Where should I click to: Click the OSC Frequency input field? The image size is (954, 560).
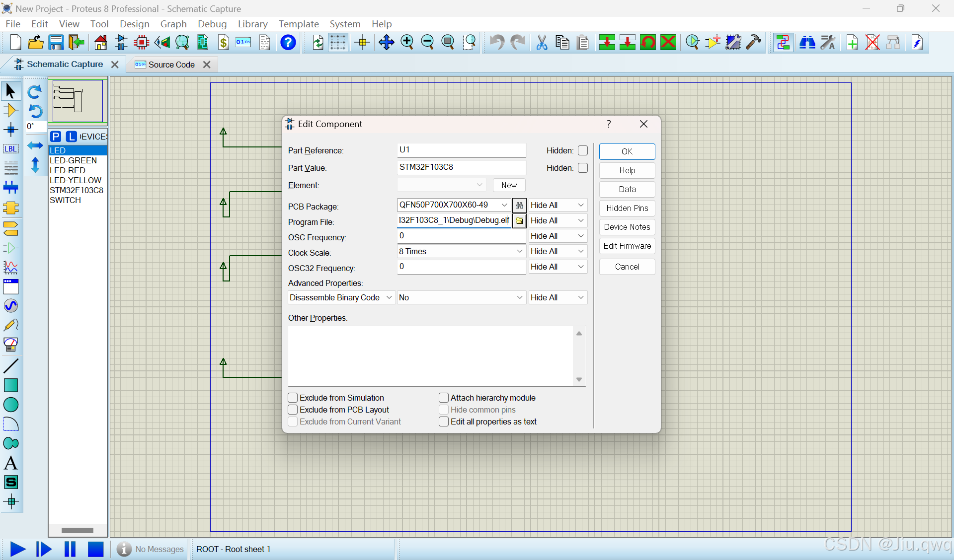[461, 236]
